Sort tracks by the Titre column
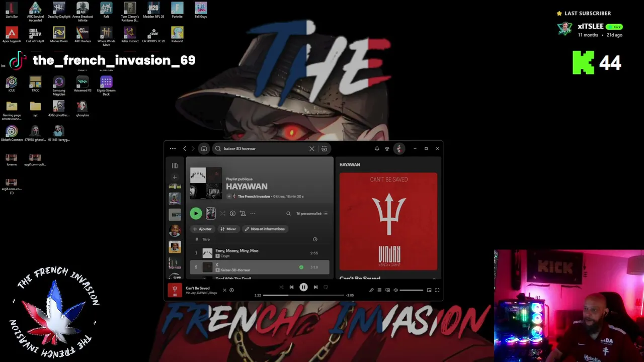The width and height of the screenshot is (644, 362). (x=206, y=239)
